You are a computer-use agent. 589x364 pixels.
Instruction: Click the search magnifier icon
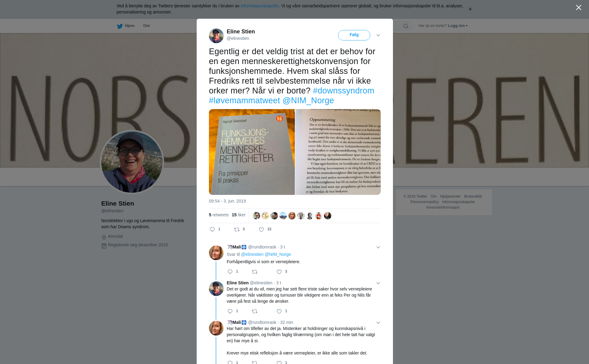tap(406, 26)
